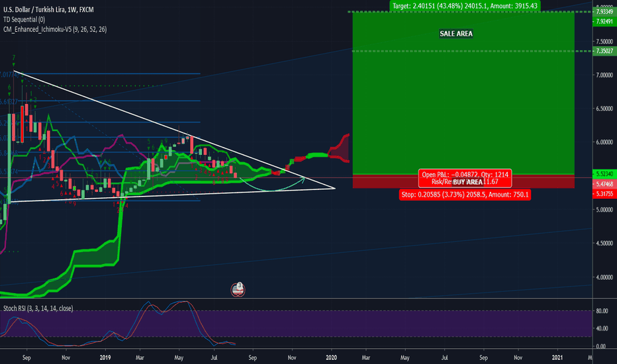Click the 40.00 Stoch RSI axis value
Viewport: 617px width, 364px height.
[602, 328]
